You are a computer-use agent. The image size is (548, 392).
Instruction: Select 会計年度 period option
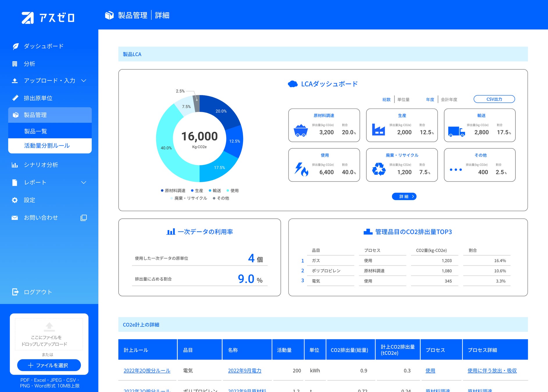click(449, 100)
